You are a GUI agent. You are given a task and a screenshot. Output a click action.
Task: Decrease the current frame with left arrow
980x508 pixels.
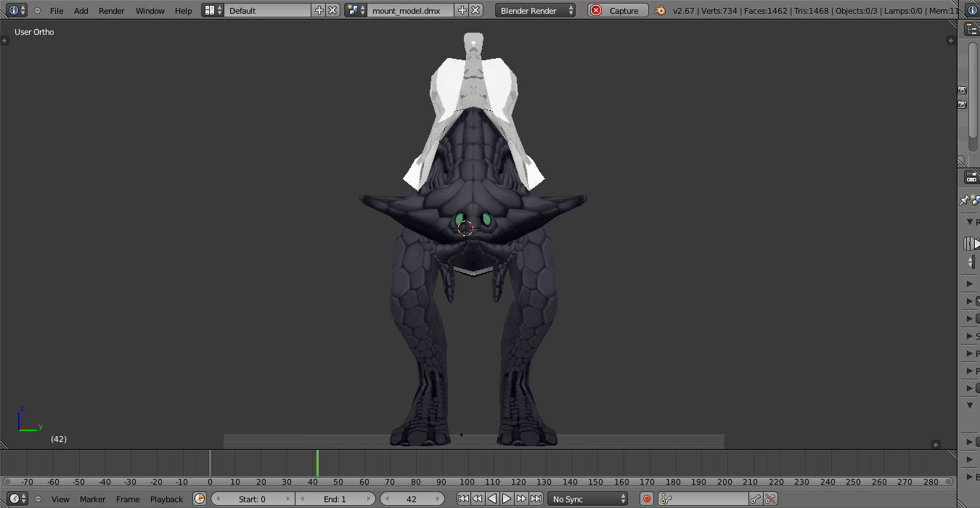386,499
